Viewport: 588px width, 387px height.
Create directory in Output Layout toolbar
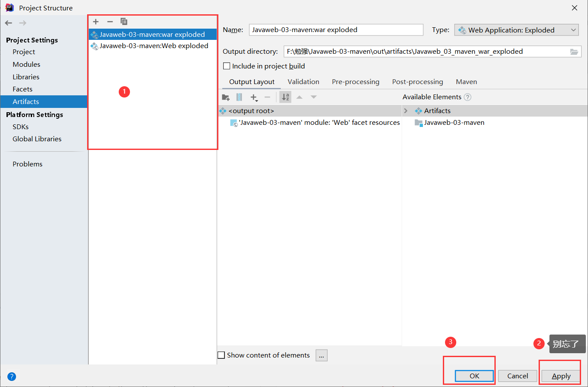(226, 97)
